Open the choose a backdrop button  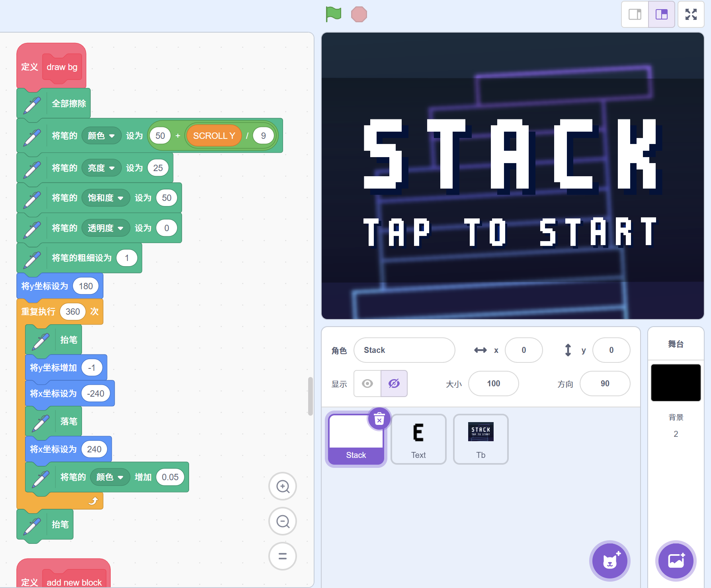[x=676, y=561]
